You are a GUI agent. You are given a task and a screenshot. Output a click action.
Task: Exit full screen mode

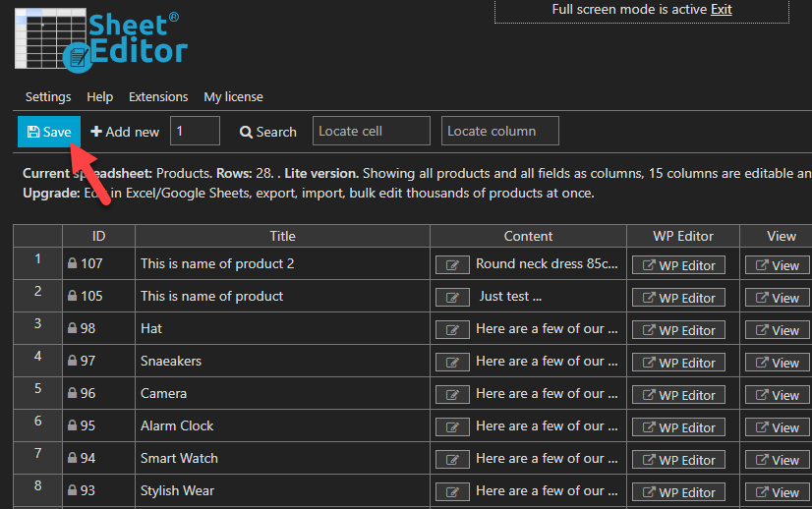point(721,9)
